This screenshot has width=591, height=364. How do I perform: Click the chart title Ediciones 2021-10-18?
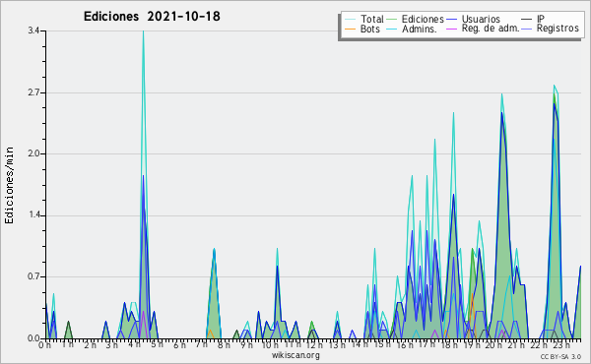pyautogui.click(x=152, y=17)
